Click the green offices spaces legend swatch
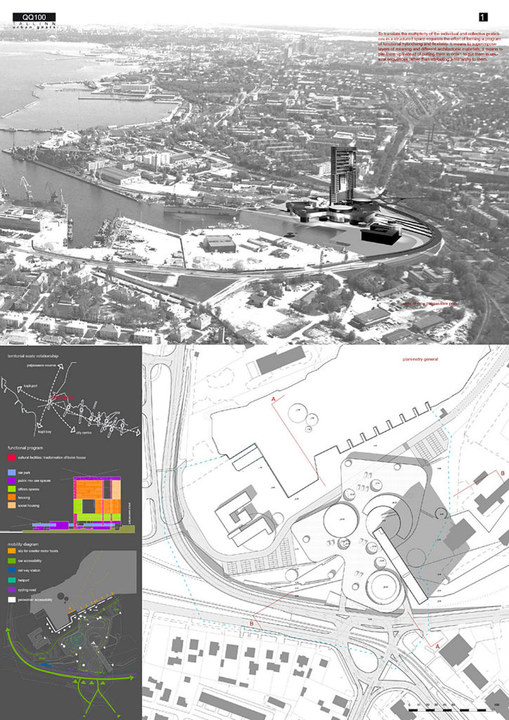Image resolution: width=509 pixels, height=720 pixels. [x=11, y=489]
